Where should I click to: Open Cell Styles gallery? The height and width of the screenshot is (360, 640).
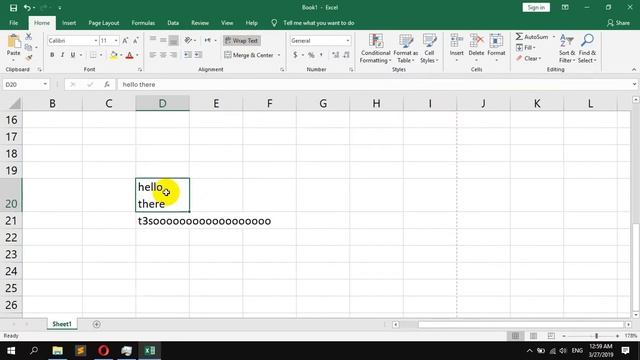tap(429, 48)
